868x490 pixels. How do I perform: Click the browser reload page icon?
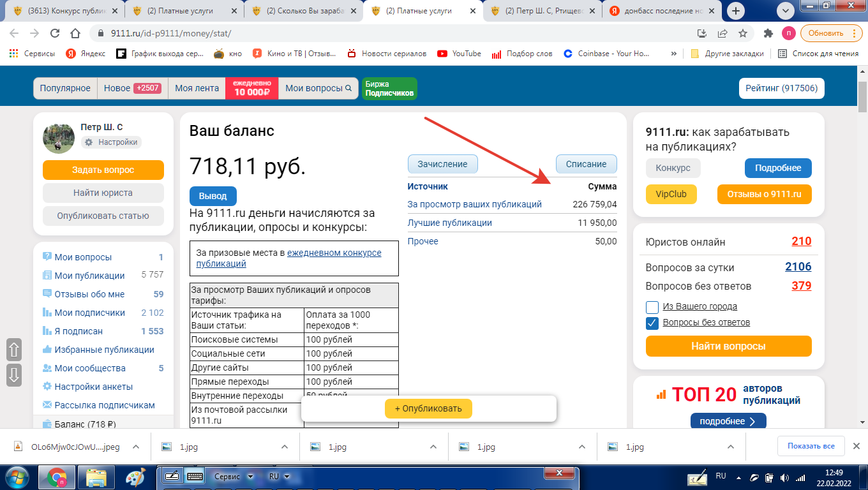pyautogui.click(x=55, y=33)
